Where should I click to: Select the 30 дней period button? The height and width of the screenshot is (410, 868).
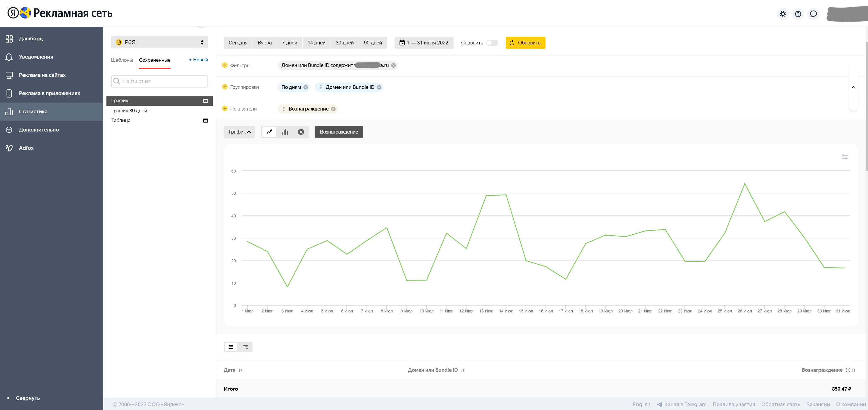click(344, 43)
